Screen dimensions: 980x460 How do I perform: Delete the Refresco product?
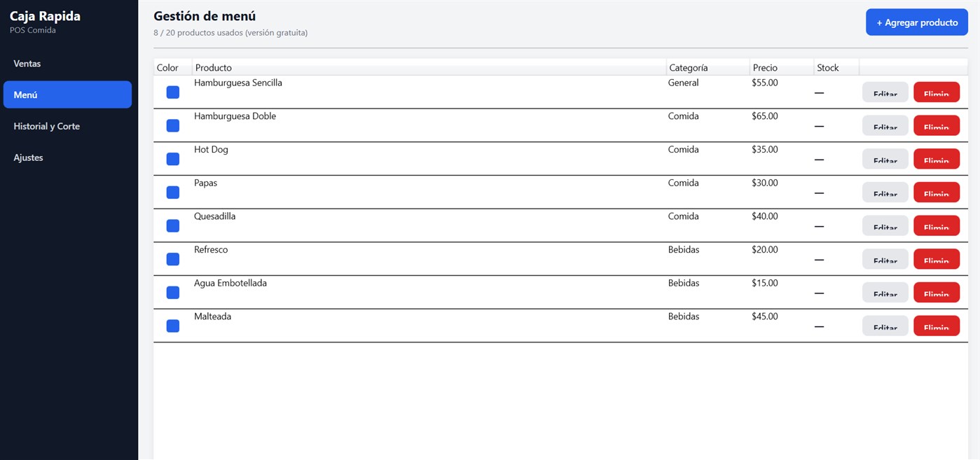pos(937,259)
